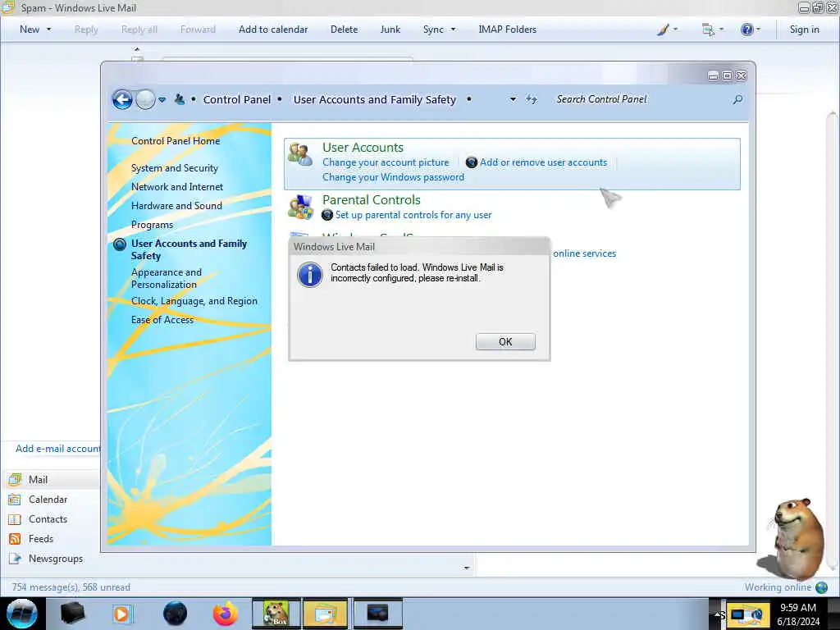The width and height of the screenshot is (840, 630).
Task: Select Control Panel breadcrumb in address bar
Action: [237, 99]
